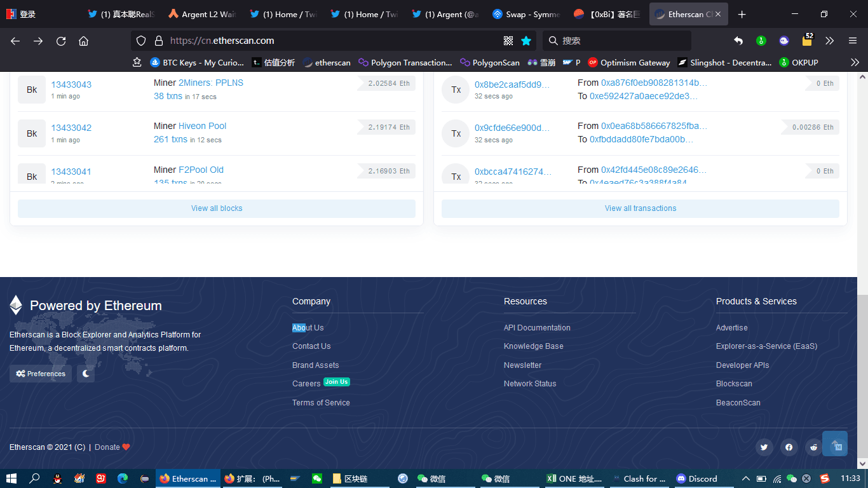Open the PolygonScan bookmark
868x488 pixels.
(490, 62)
